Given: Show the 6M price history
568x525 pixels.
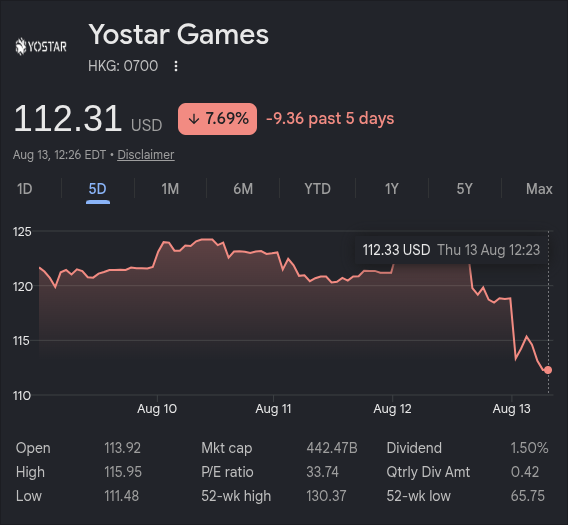Looking at the screenshot, I should [x=243, y=189].
